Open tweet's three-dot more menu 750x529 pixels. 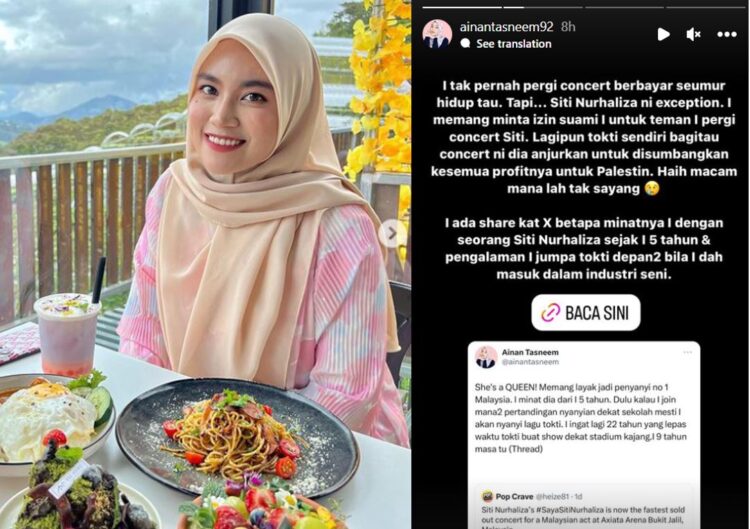coord(687,353)
